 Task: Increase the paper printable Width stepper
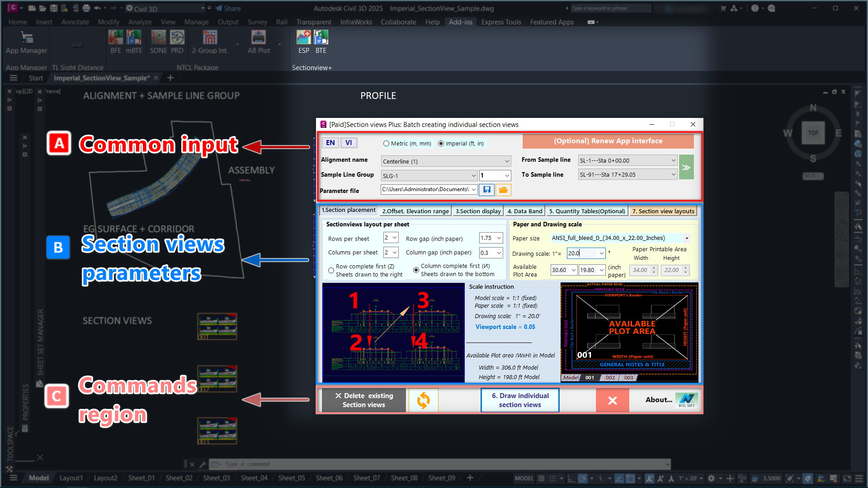(654, 267)
